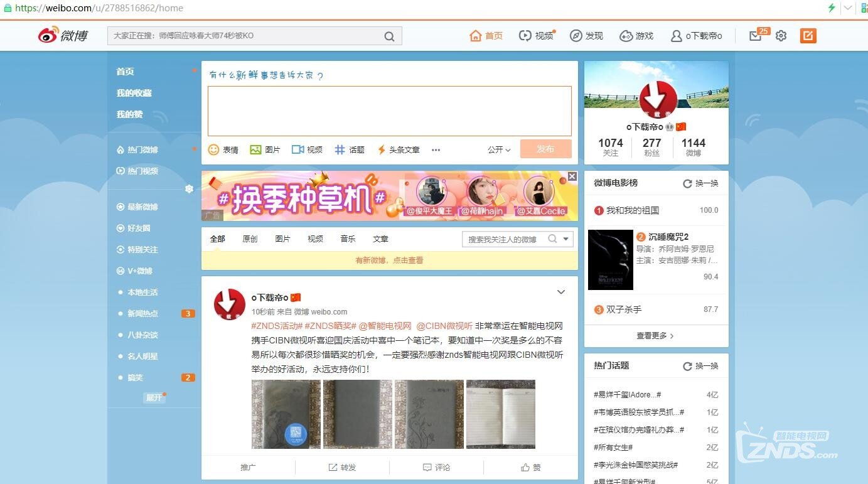Viewport: 868px width, 484px height.
Task: Select 音乐 feed tab
Action: pyautogui.click(x=348, y=239)
